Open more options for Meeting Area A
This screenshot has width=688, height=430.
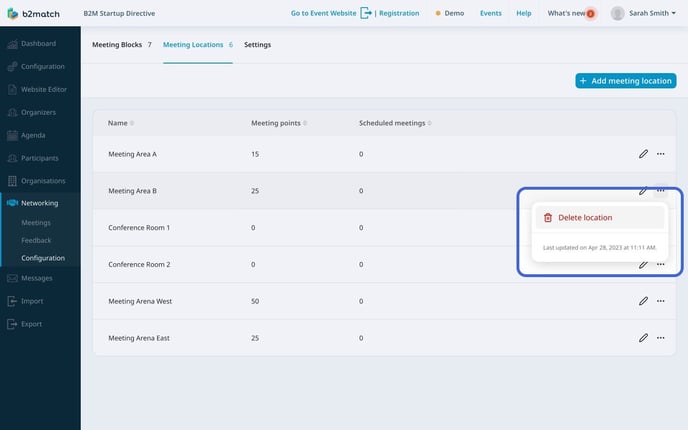[660, 154]
